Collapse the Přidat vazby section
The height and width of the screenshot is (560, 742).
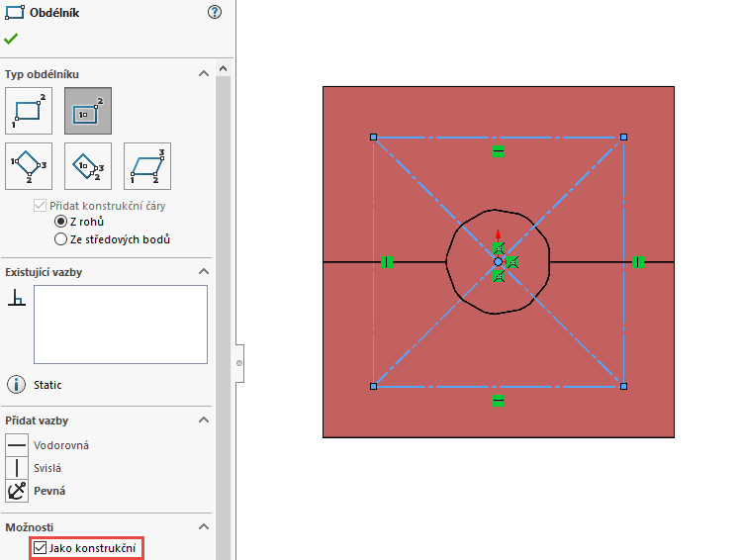pos(204,420)
